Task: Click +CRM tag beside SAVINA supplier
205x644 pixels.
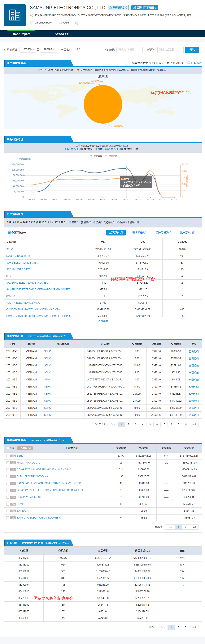Action: click(x=13, y=511)
